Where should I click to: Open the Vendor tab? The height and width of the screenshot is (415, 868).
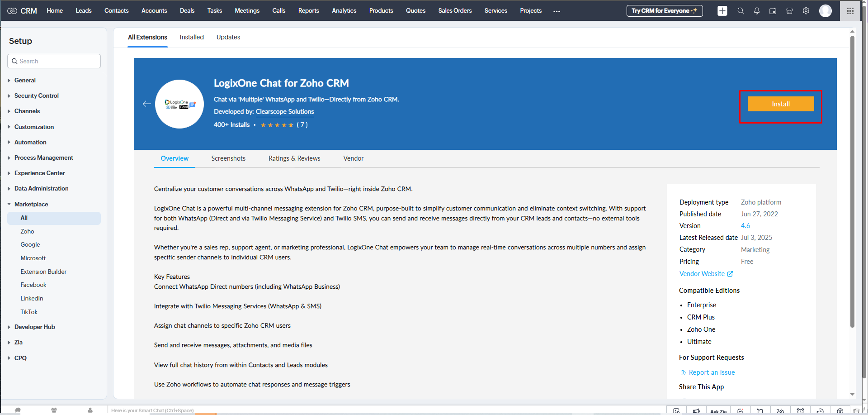click(x=354, y=158)
